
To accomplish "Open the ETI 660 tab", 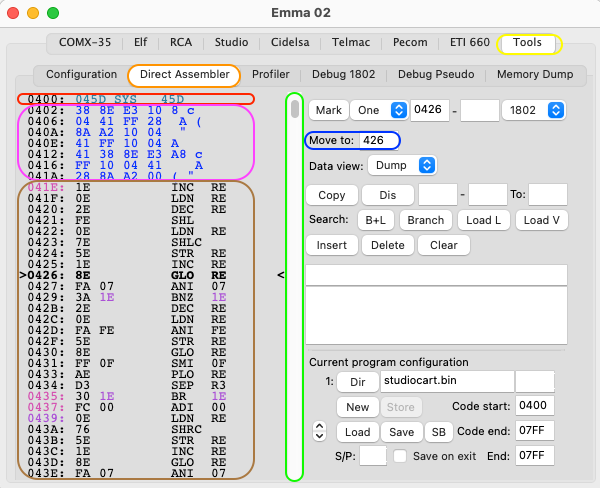I will (x=470, y=42).
